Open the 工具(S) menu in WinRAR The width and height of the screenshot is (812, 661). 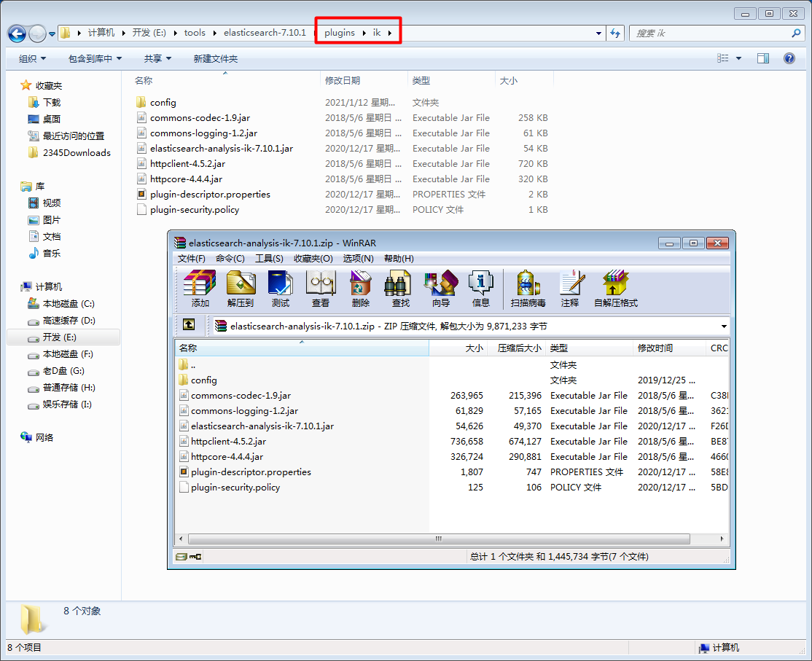(x=269, y=258)
